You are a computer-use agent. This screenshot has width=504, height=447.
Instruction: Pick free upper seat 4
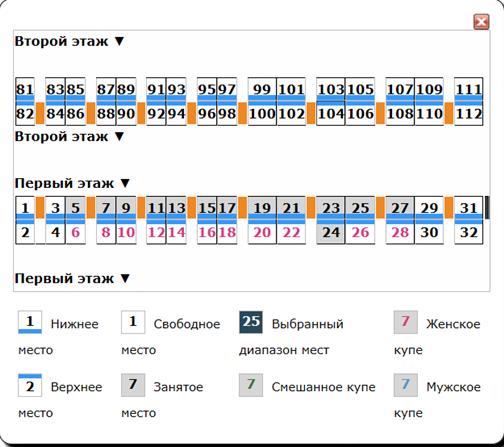point(55,232)
